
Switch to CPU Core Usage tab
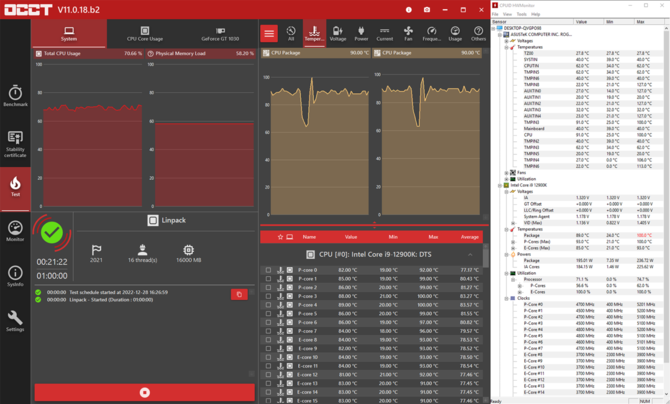click(145, 34)
